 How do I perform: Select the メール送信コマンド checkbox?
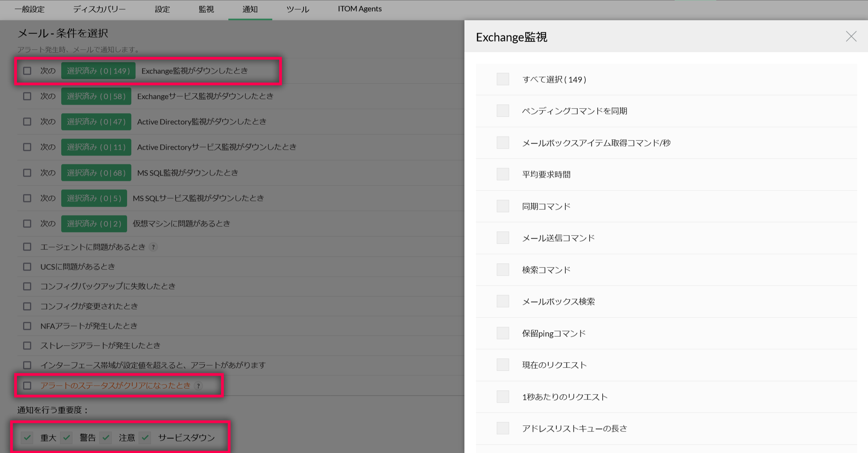(503, 238)
